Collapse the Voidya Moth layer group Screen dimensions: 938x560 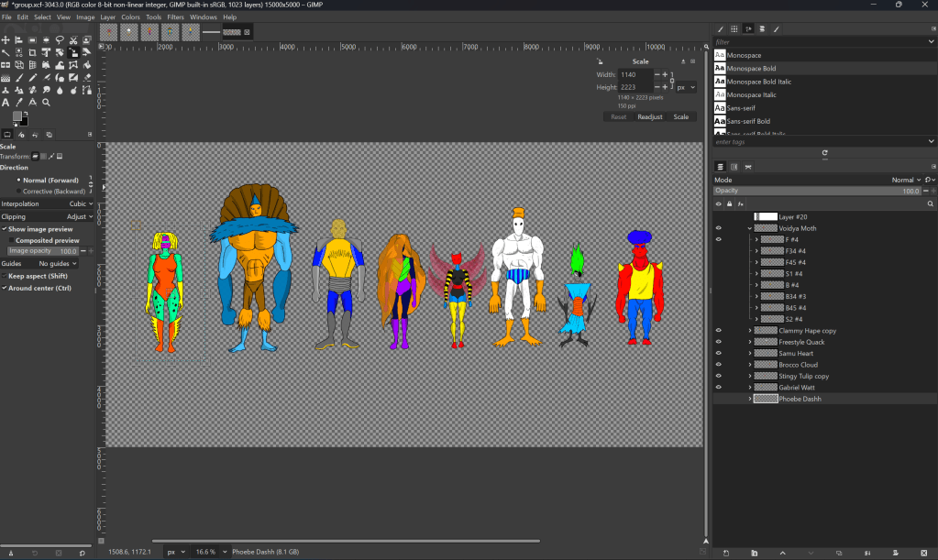point(750,228)
